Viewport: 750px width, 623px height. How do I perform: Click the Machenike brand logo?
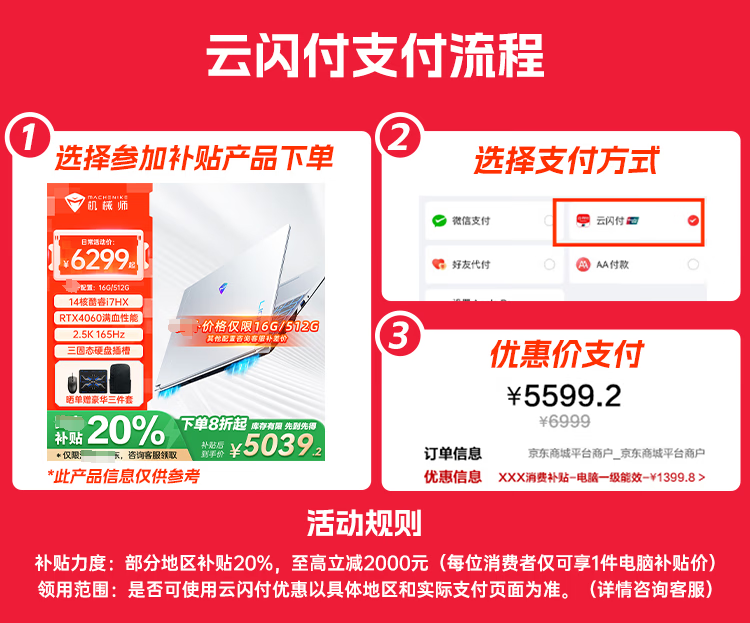tap(97, 203)
